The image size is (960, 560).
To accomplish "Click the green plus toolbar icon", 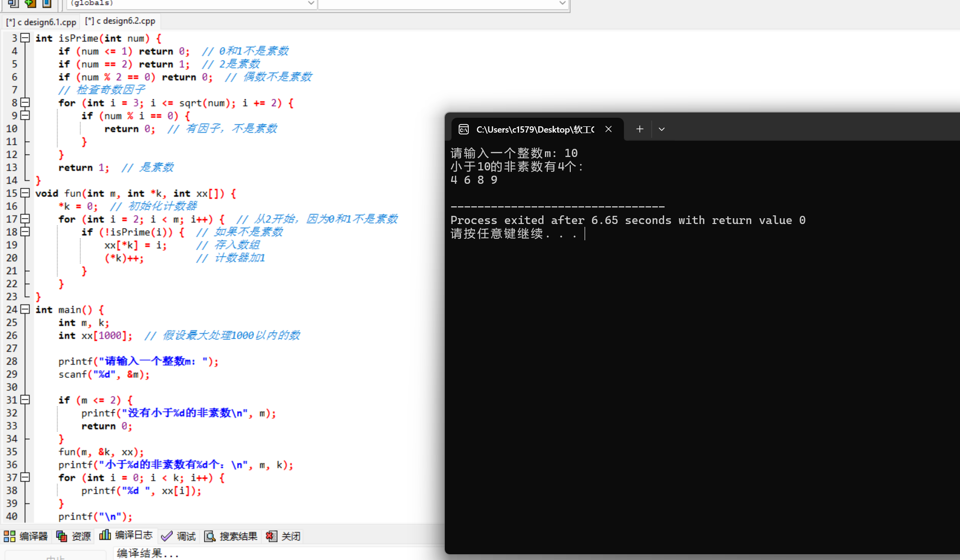I will (x=30, y=3).
